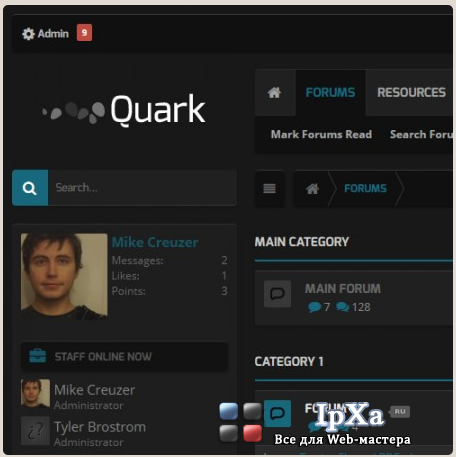Click the Mark Forums Read link
Image resolution: width=456 pixels, height=457 pixels.
tap(321, 134)
